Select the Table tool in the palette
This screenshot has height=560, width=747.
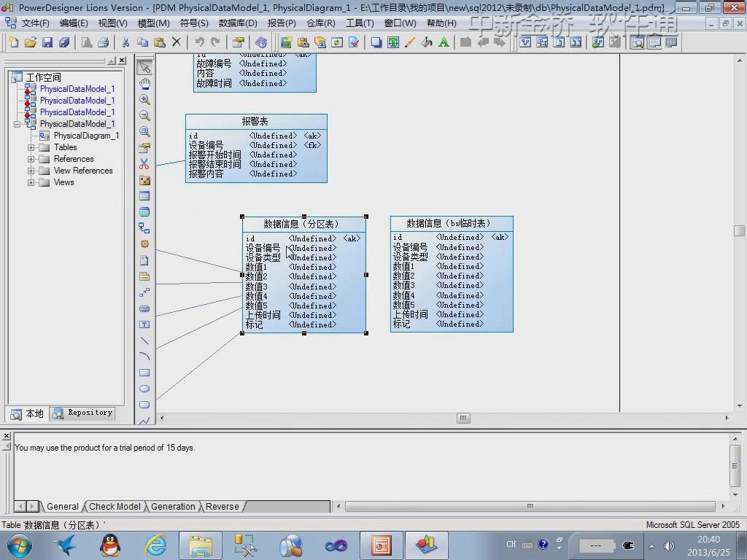click(x=144, y=196)
